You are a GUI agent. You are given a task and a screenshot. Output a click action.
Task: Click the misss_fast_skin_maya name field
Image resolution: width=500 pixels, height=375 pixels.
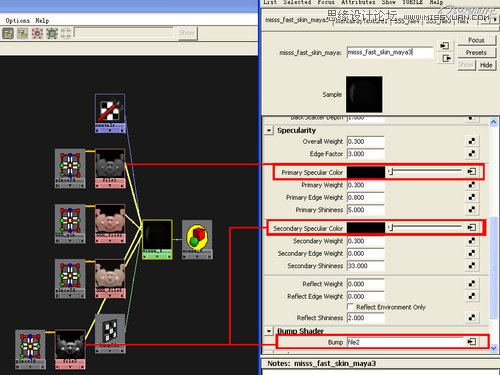[x=390, y=52]
